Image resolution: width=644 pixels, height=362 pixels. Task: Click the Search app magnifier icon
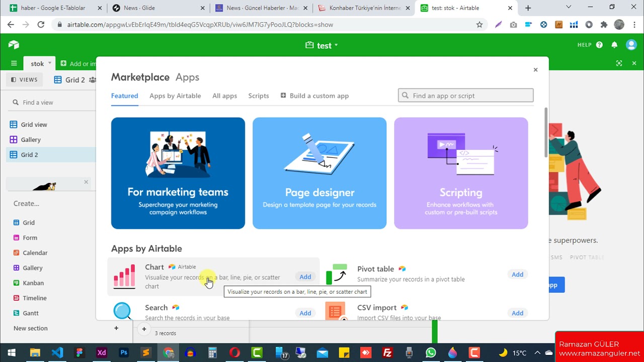click(x=122, y=311)
